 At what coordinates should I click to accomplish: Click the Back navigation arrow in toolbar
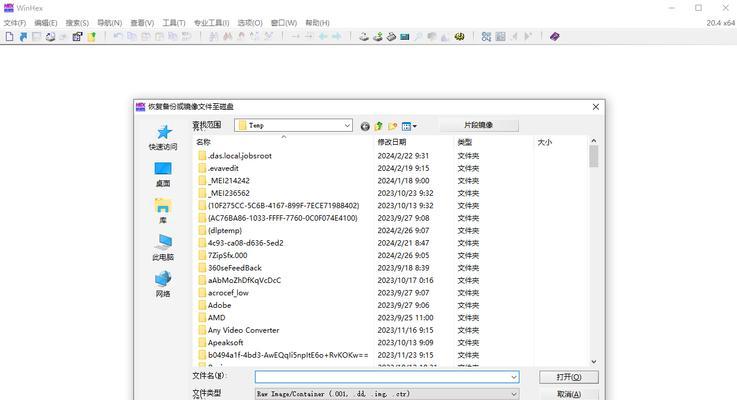[x=323, y=37]
